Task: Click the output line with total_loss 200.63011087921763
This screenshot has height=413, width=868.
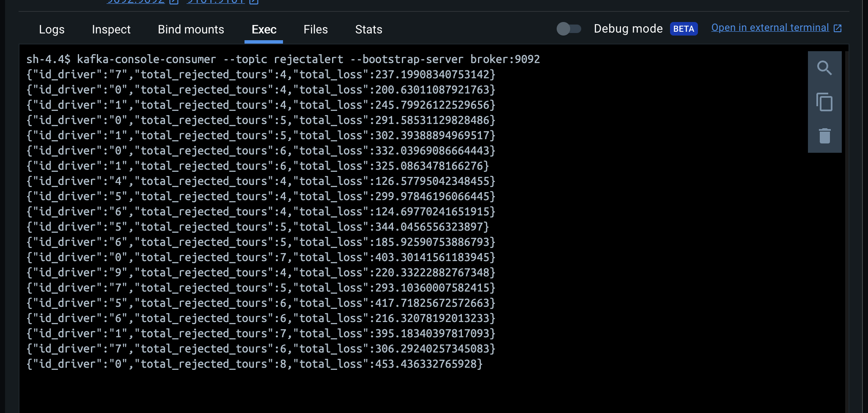Action: (x=261, y=90)
